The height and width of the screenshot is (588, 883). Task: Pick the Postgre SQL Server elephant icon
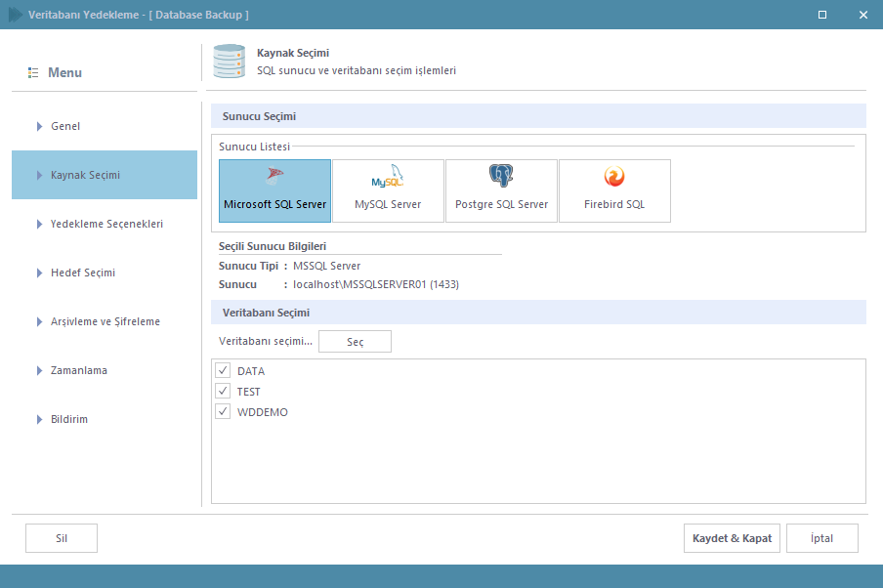tap(501, 176)
